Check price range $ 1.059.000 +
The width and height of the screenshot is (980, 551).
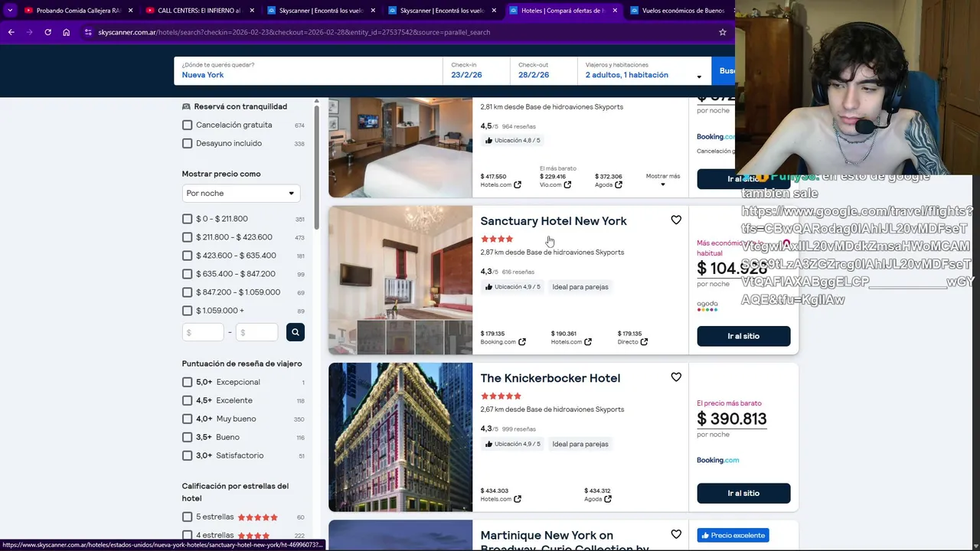coord(188,311)
